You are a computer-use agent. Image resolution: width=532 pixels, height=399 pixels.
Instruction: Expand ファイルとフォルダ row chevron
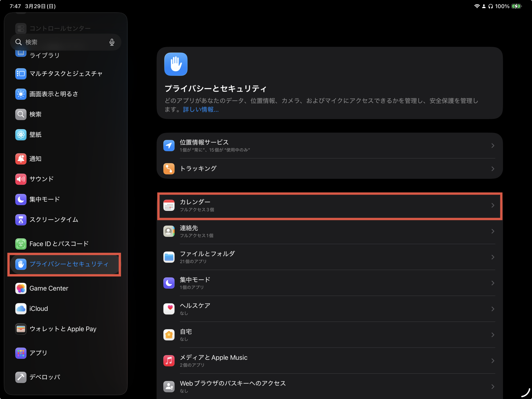493,257
